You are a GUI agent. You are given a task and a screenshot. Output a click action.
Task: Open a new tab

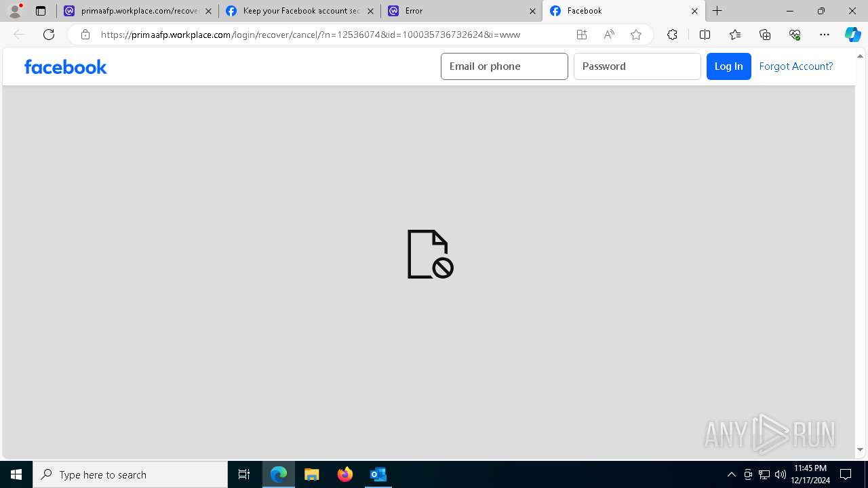[717, 11]
